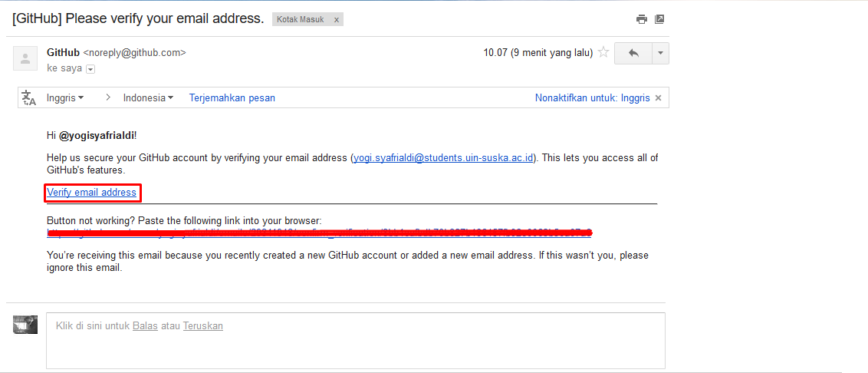Click the GitHub sender avatar icon
This screenshot has width=868, height=373.
pyautogui.click(x=26, y=58)
